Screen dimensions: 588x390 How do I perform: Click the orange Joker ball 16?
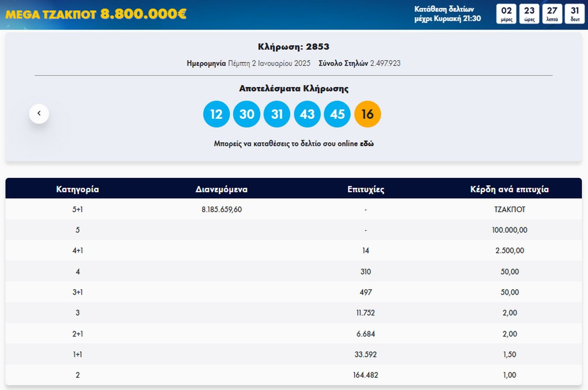367,114
